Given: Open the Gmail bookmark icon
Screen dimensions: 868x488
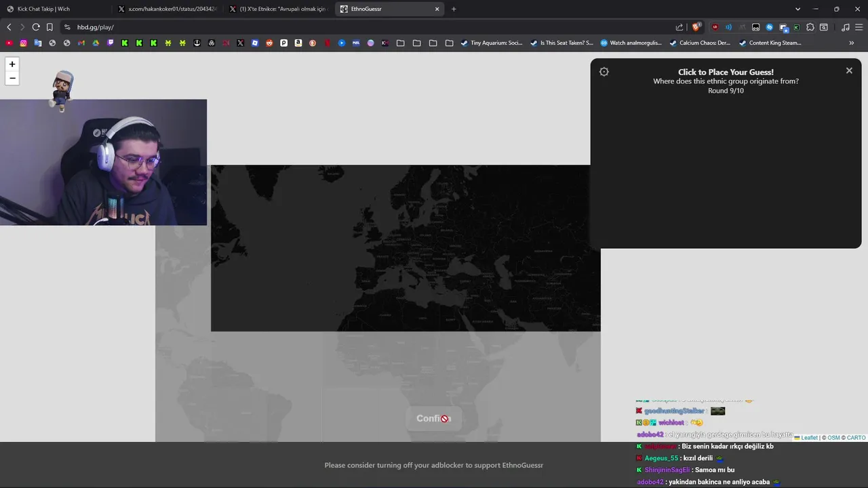Looking at the screenshot, I should click(81, 43).
